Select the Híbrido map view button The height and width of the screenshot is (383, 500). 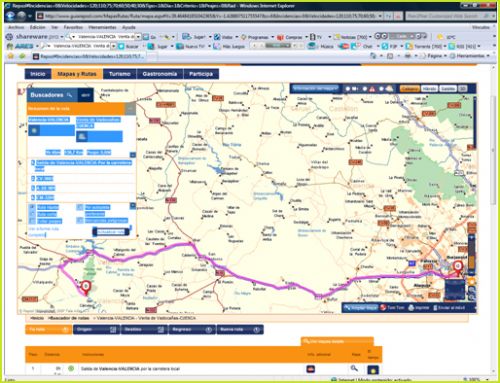pos(430,89)
